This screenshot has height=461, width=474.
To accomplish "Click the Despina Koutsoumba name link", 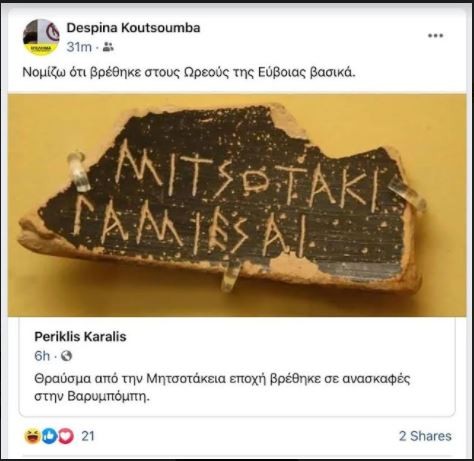I will click(x=133, y=28).
